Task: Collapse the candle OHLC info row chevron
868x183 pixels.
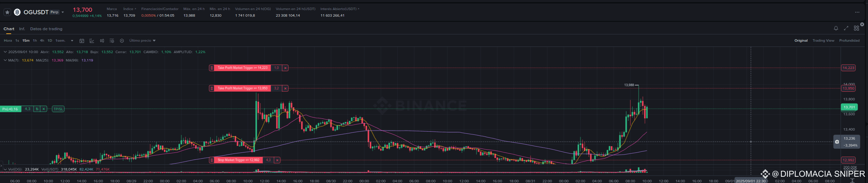Action: pos(5,52)
